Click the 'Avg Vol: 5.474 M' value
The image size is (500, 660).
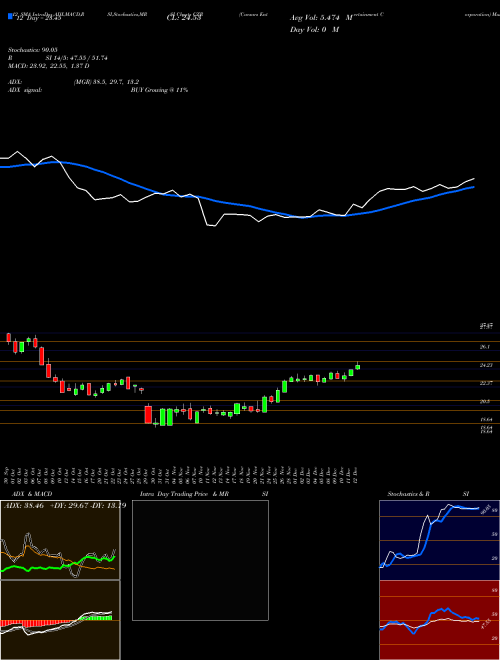(x=321, y=18)
